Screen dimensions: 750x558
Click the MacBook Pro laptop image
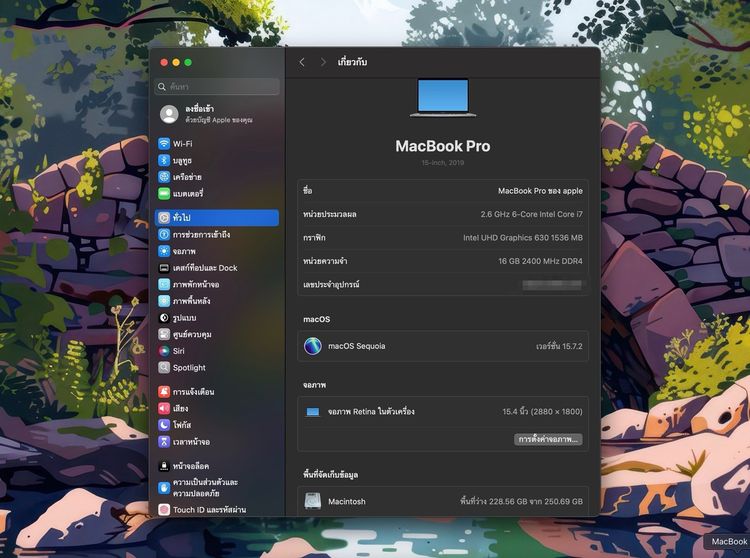click(443, 98)
